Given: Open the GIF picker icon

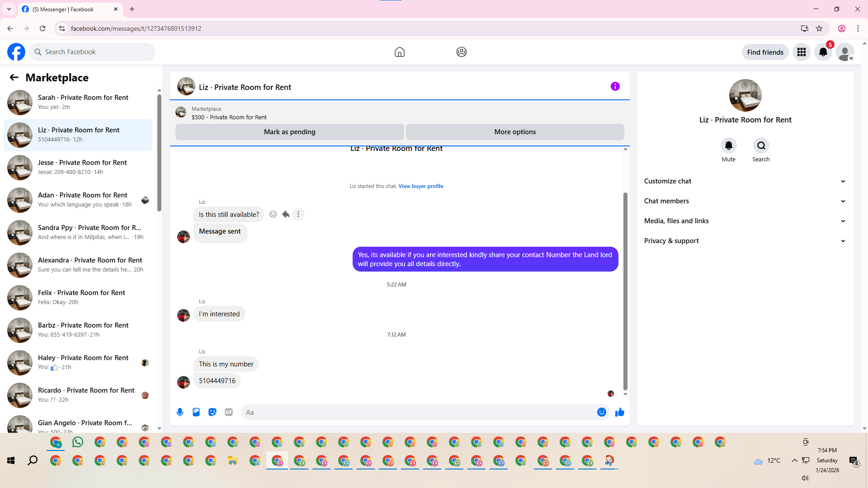Looking at the screenshot, I should coord(229,412).
